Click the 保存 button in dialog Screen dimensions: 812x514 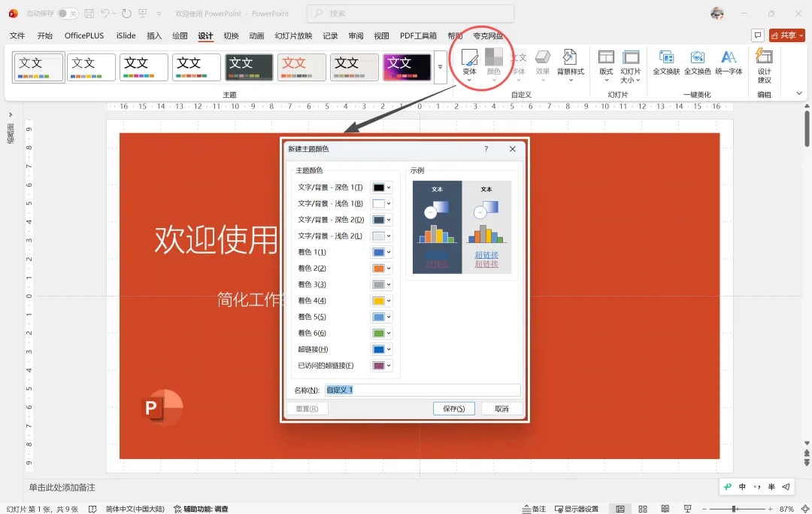click(x=454, y=409)
